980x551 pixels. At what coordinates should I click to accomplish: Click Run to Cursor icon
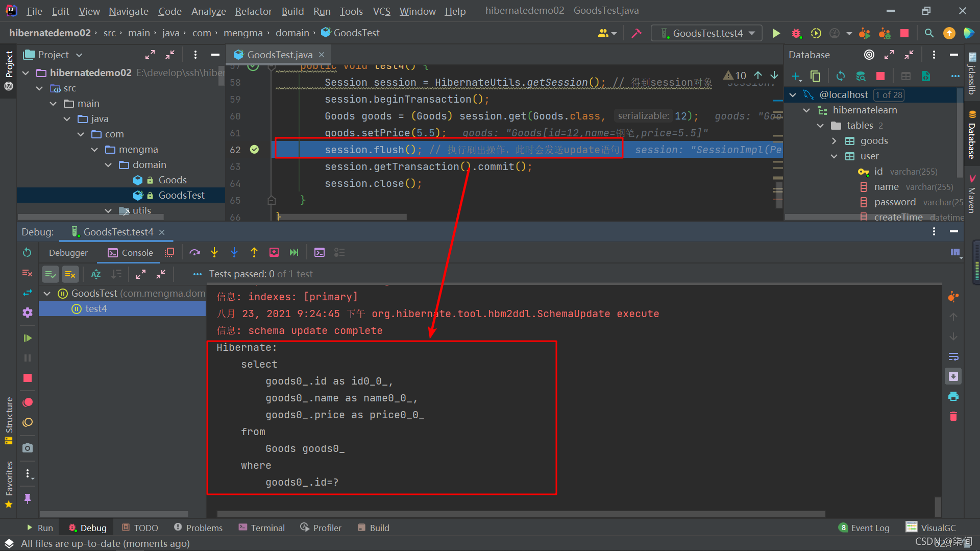point(294,252)
